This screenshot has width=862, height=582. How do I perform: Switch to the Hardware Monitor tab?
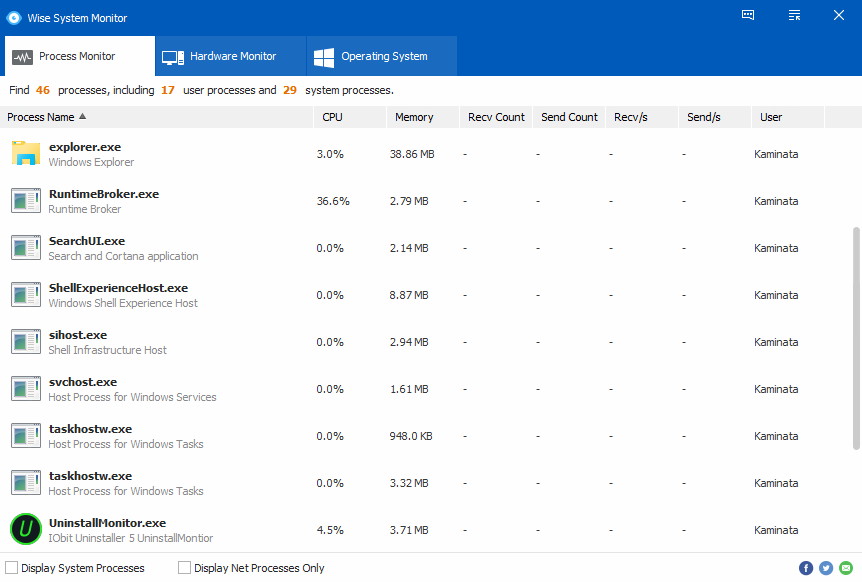(x=231, y=56)
